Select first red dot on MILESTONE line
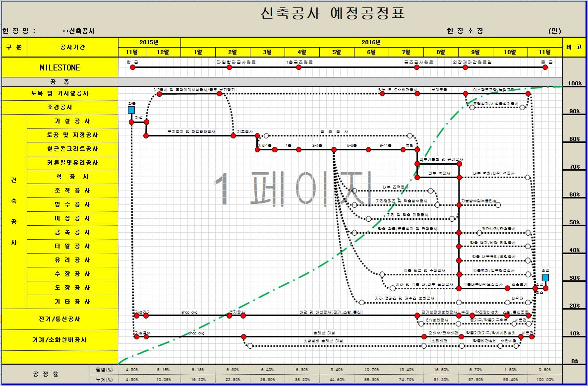 tap(133, 68)
